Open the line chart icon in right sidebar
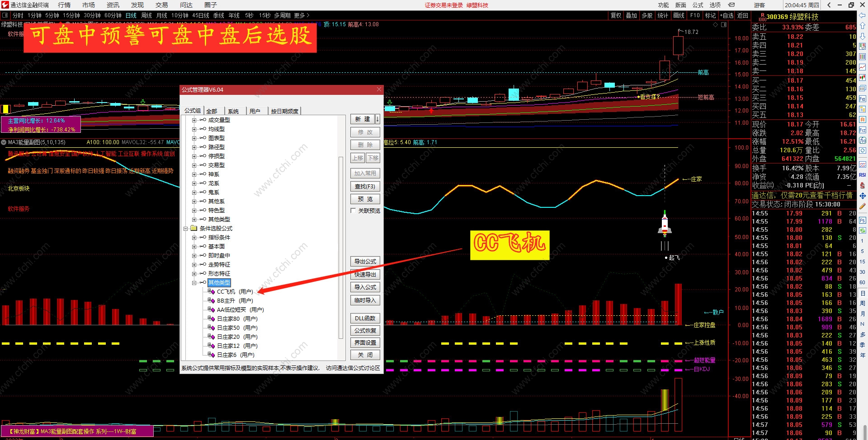This screenshot has width=868, height=440. [862, 67]
